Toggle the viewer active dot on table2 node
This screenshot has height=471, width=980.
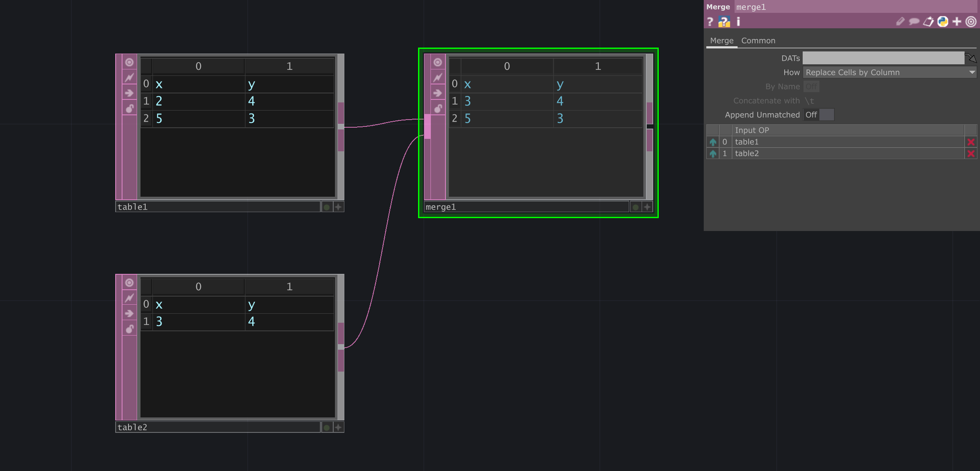pyautogui.click(x=326, y=427)
